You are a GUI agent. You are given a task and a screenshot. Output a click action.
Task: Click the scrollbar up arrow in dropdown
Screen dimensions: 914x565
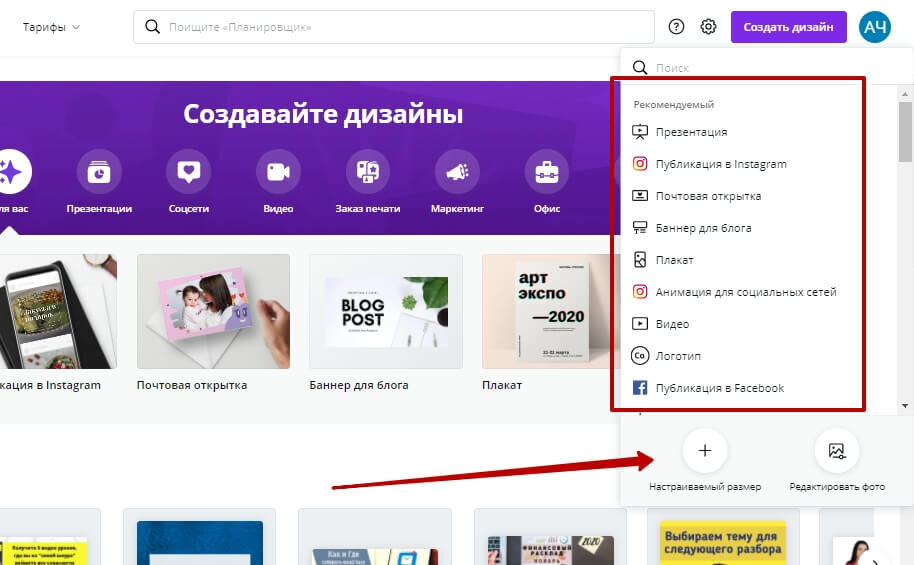pyautogui.click(x=905, y=93)
